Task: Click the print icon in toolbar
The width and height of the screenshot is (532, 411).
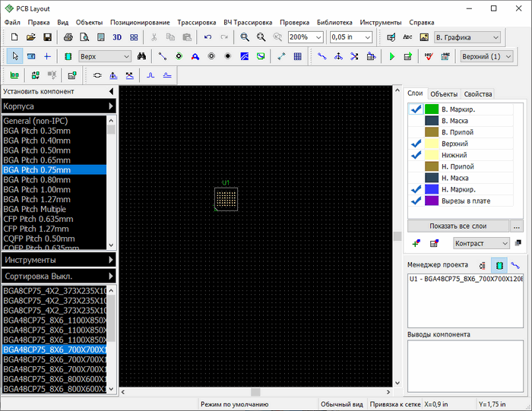Action: pos(68,37)
